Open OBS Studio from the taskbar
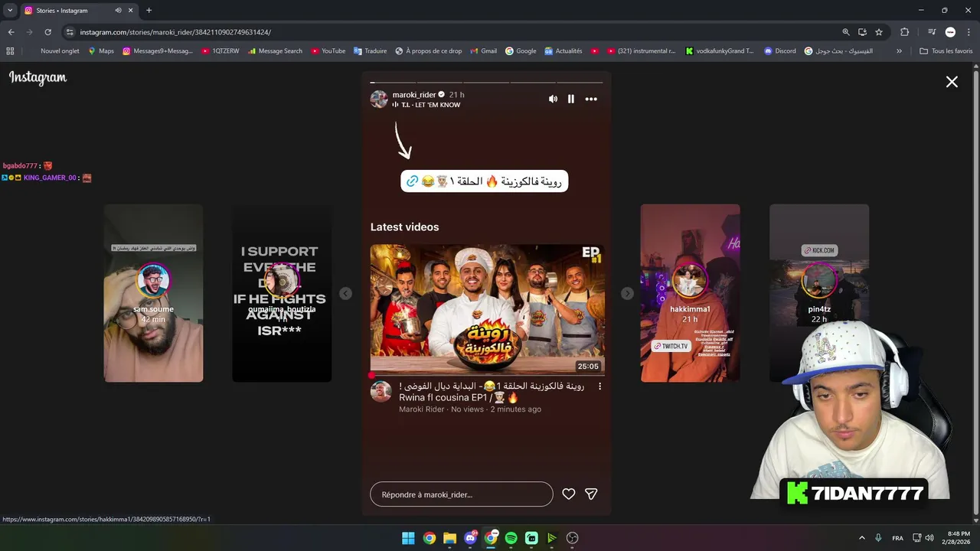This screenshot has width=980, height=551. 572,538
